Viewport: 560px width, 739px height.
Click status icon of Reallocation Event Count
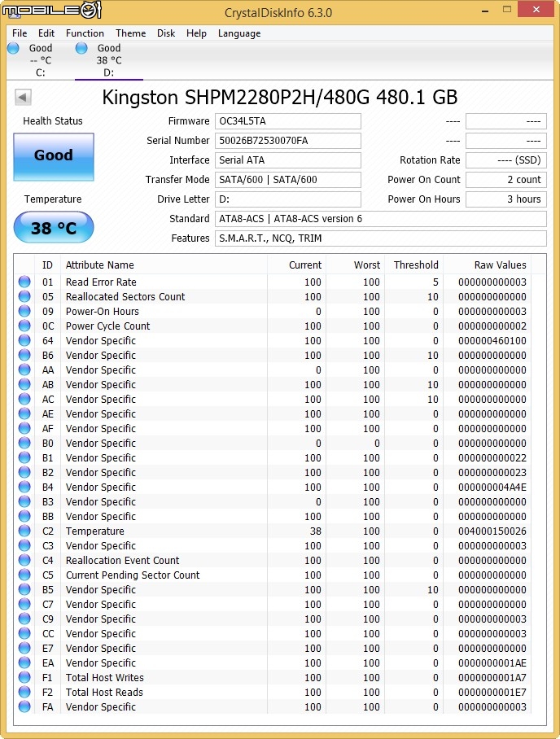pos(24,560)
